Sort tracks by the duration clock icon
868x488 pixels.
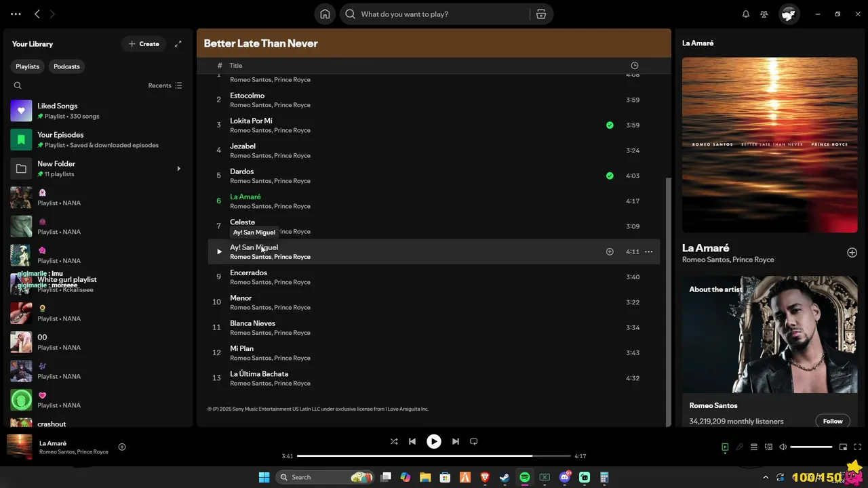(635, 66)
